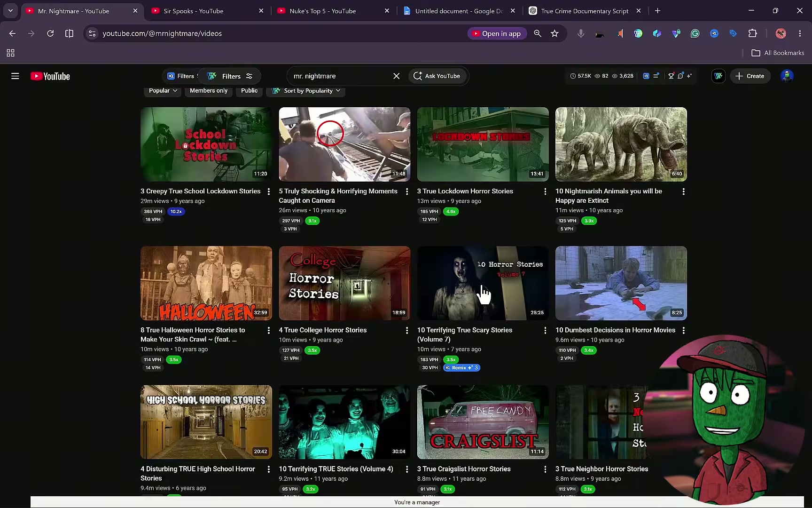
Task: Open the Halloween horror stories thumbnail
Action: [206, 283]
